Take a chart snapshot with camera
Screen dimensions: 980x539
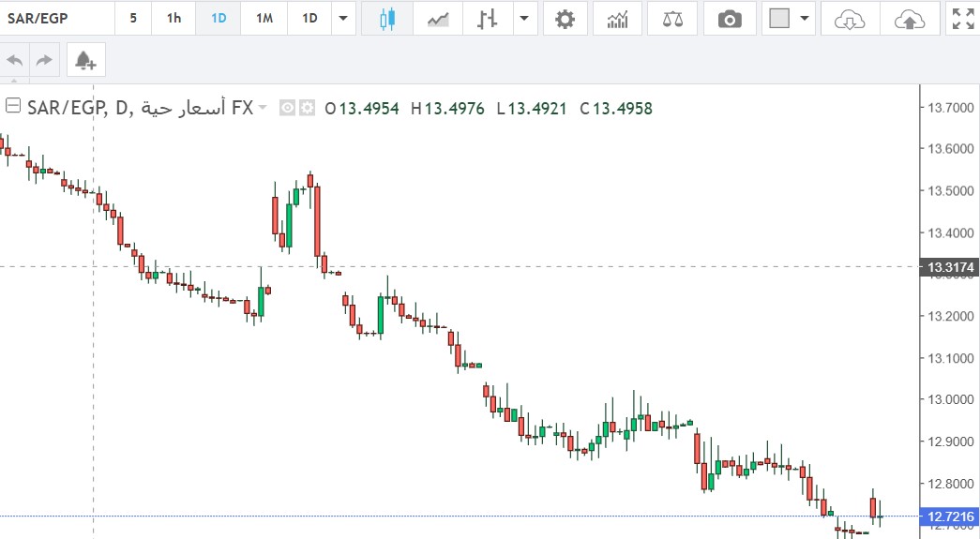[x=730, y=19]
